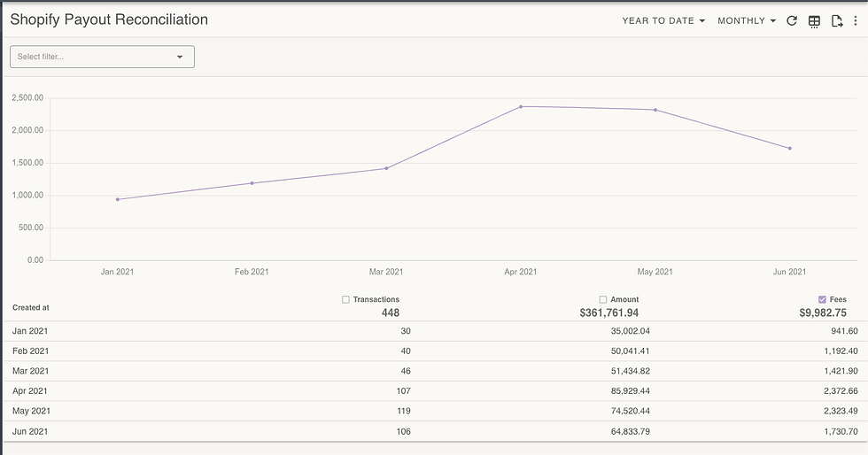868x455 pixels.
Task: Click the amount cell 64,833.79
Action: [x=631, y=431]
